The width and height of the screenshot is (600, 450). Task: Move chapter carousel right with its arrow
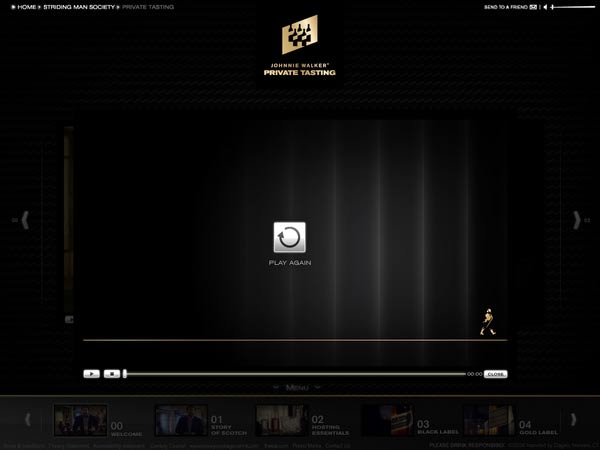(573, 419)
